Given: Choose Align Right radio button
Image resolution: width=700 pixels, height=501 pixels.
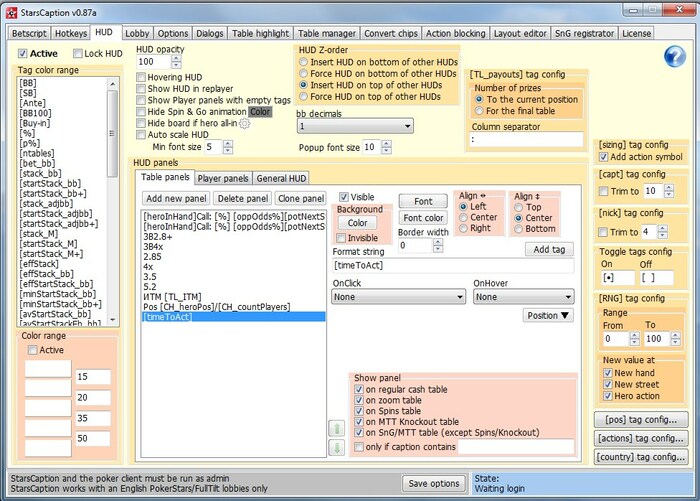Looking at the screenshot, I should (x=463, y=228).
